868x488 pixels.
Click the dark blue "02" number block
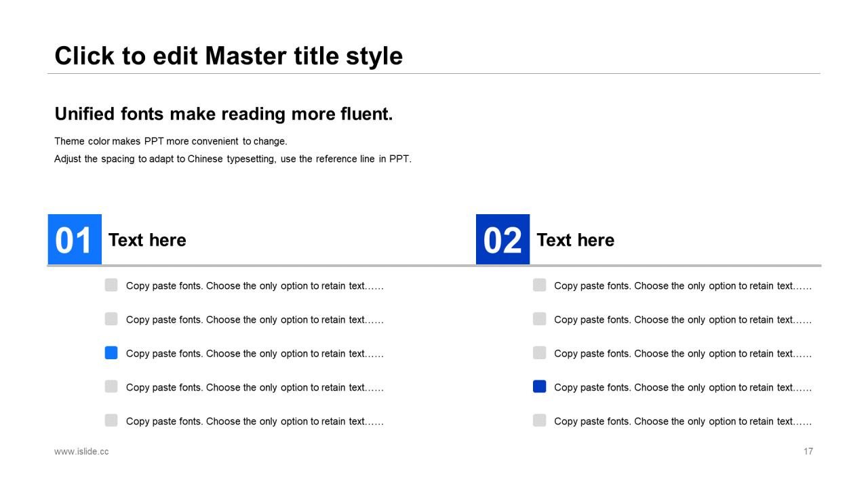502,239
